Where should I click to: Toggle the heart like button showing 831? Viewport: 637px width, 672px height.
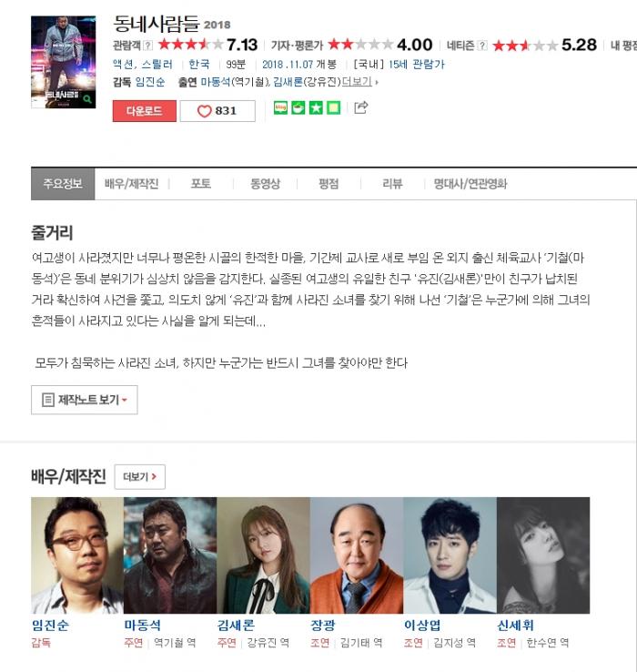[217, 111]
